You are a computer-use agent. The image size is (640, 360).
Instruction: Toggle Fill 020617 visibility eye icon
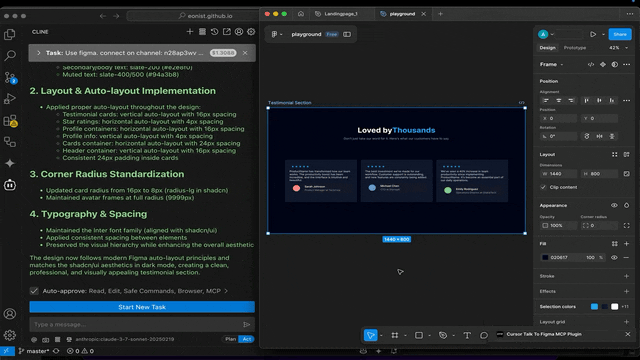click(614, 258)
